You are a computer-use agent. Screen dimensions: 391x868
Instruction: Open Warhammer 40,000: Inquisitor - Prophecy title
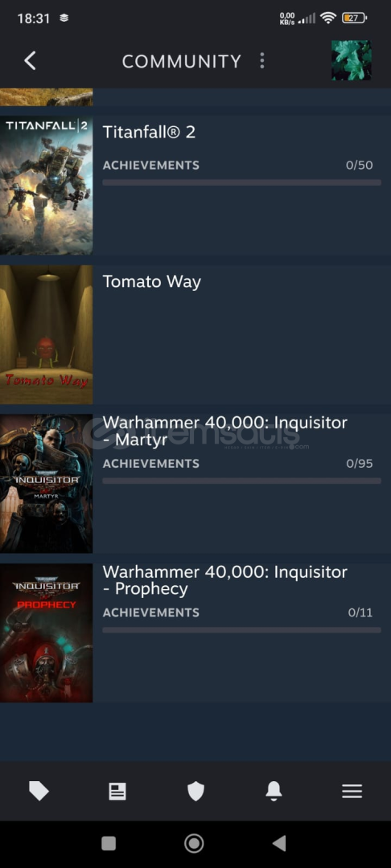point(224,579)
